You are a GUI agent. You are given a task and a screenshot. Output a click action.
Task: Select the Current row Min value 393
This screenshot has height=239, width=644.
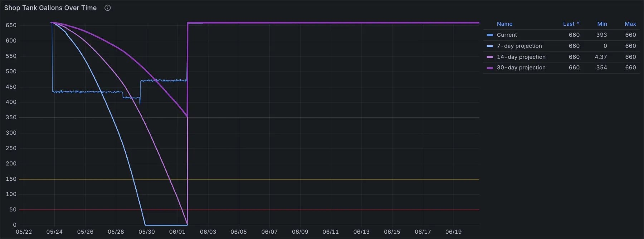[x=601, y=35]
